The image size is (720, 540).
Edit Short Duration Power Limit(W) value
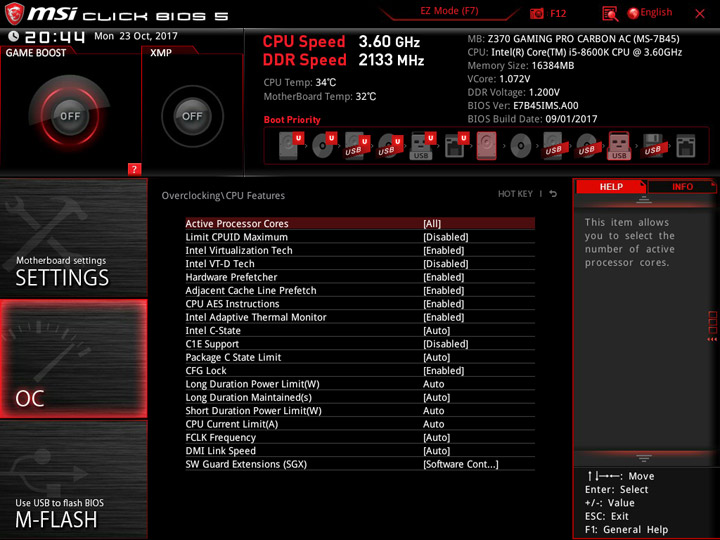click(360, 411)
